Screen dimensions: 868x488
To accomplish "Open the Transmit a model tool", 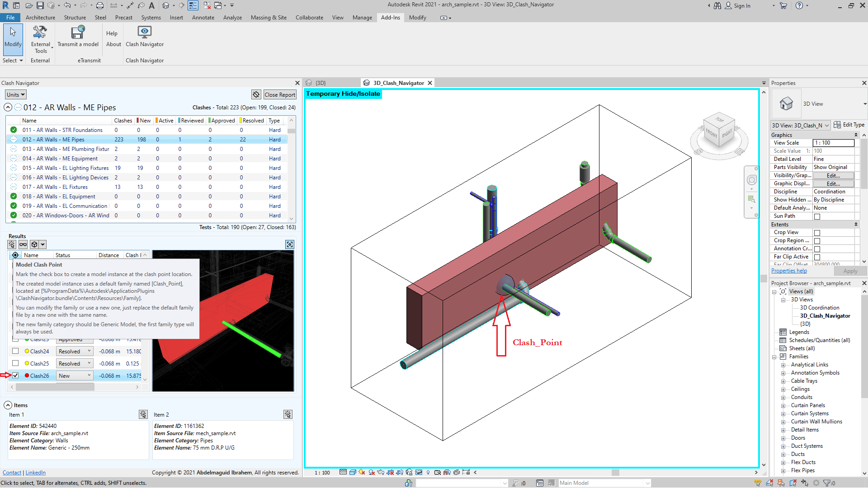I will (78, 33).
